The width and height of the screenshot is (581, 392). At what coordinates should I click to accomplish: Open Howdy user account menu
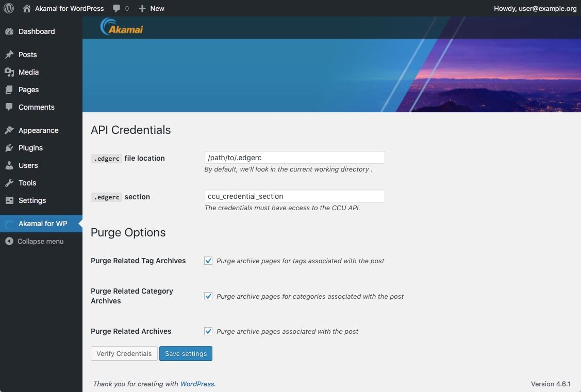coord(535,8)
